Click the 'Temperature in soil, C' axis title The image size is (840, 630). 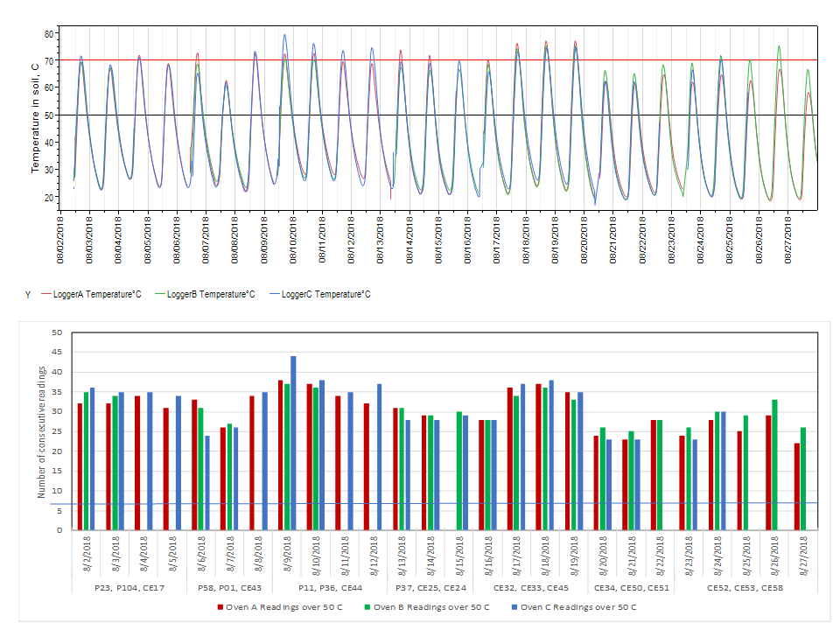pyautogui.click(x=35, y=118)
